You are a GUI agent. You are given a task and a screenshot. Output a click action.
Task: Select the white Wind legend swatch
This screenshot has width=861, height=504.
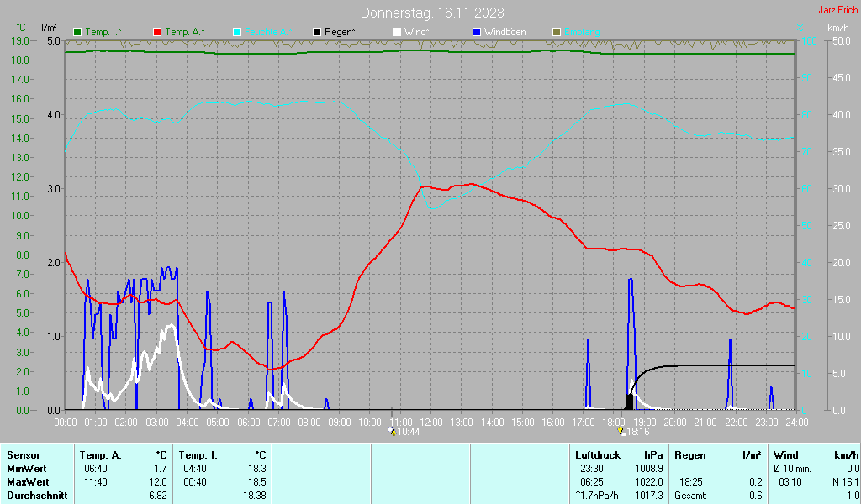[x=397, y=33]
